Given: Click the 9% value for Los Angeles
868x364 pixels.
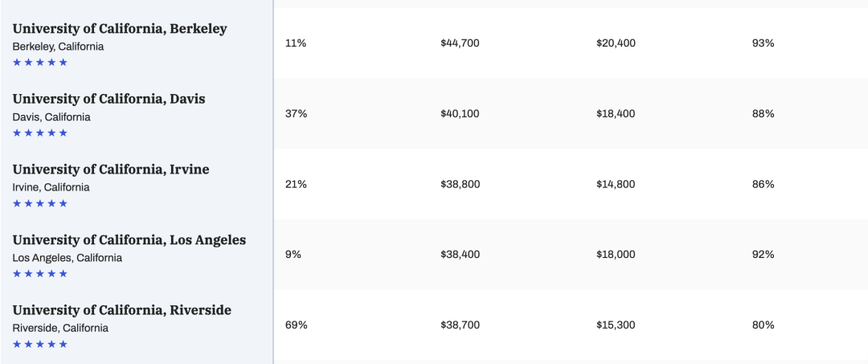Looking at the screenshot, I should pos(293,255).
